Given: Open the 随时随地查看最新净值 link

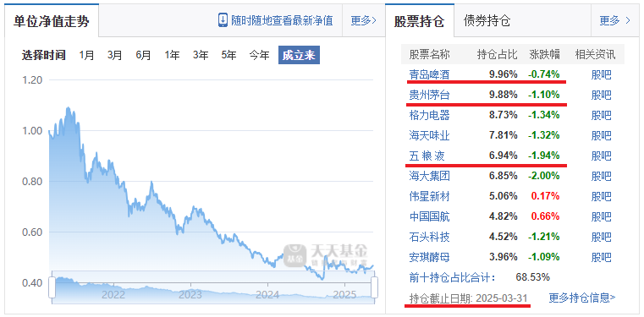Looking at the screenshot, I should click(x=282, y=20).
